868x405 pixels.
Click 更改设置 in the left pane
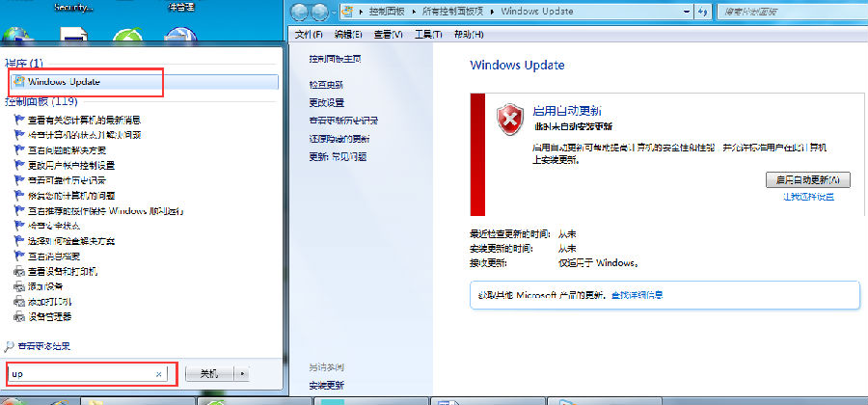pyautogui.click(x=326, y=103)
